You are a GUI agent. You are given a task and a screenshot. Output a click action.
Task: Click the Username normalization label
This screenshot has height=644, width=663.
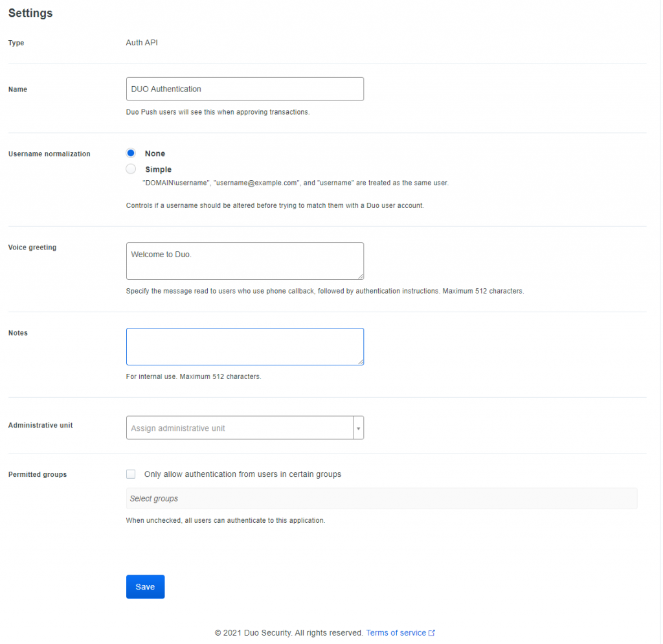click(49, 154)
